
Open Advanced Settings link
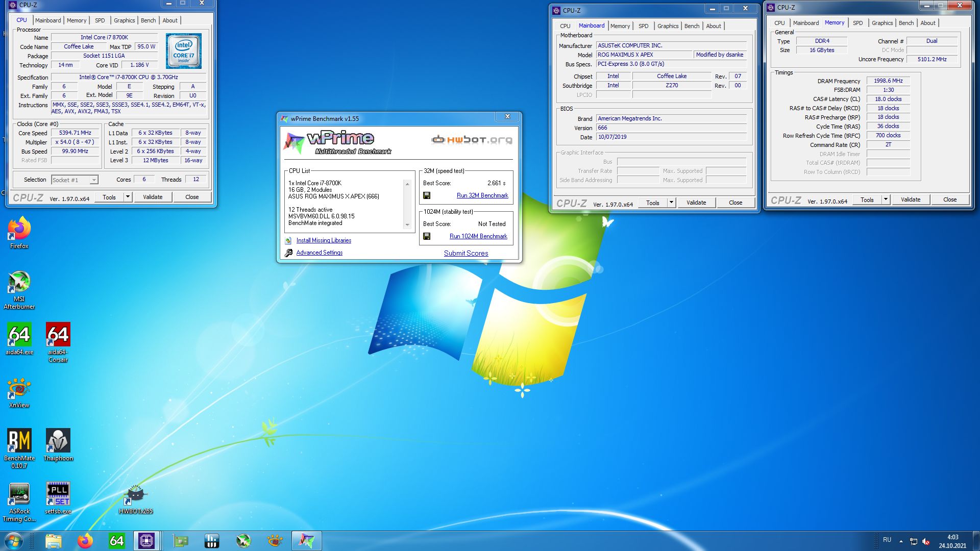coord(320,253)
